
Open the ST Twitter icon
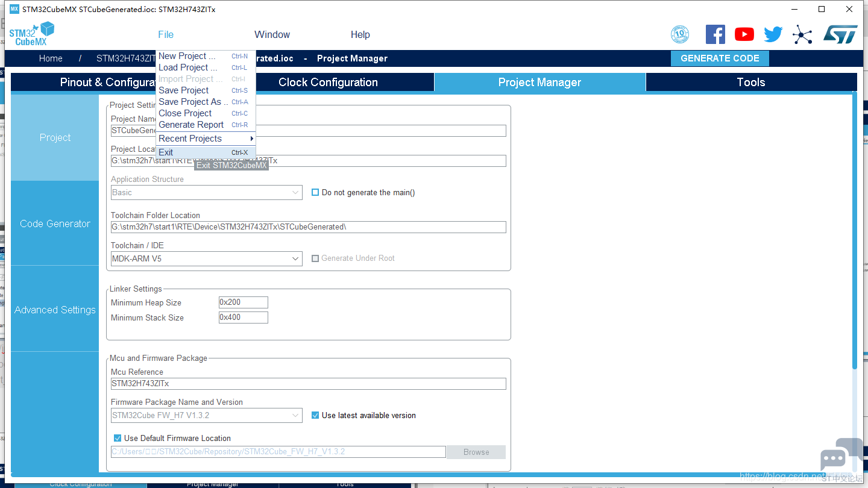point(773,34)
